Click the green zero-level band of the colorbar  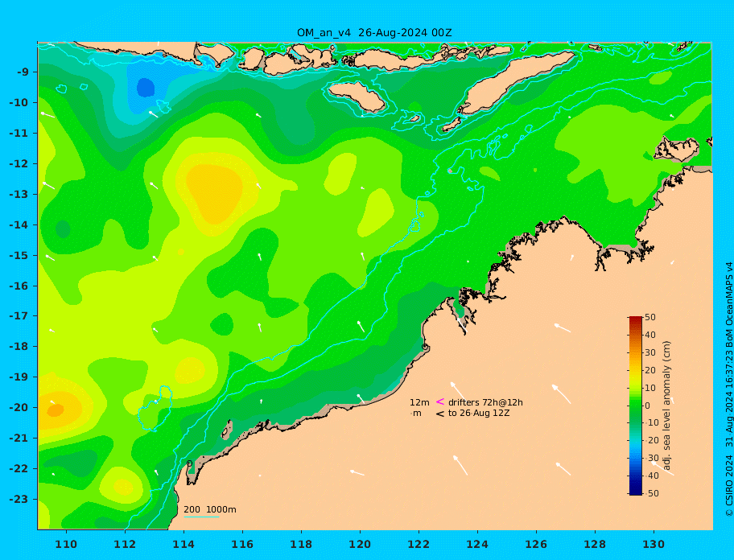coord(635,406)
